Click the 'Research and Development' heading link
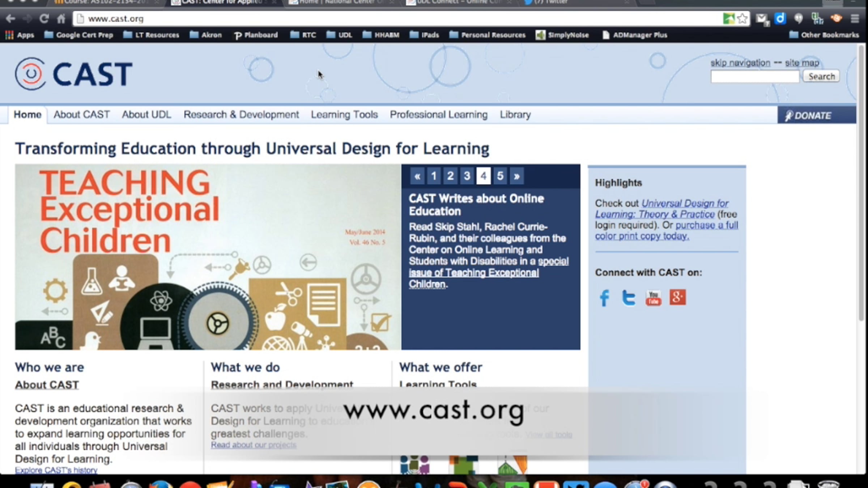The width and height of the screenshot is (868, 488). coord(282,384)
